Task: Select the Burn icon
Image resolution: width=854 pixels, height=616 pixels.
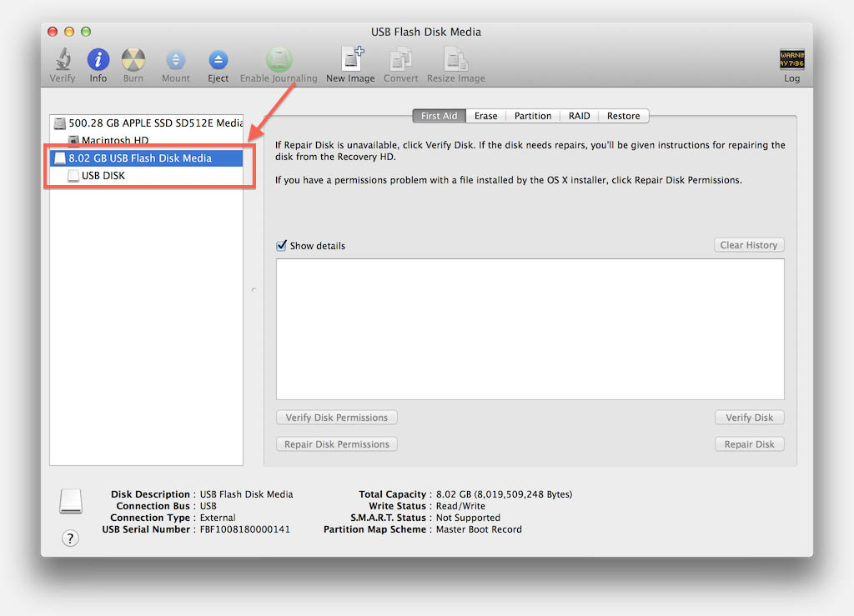Action: click(x=133, y=58)
